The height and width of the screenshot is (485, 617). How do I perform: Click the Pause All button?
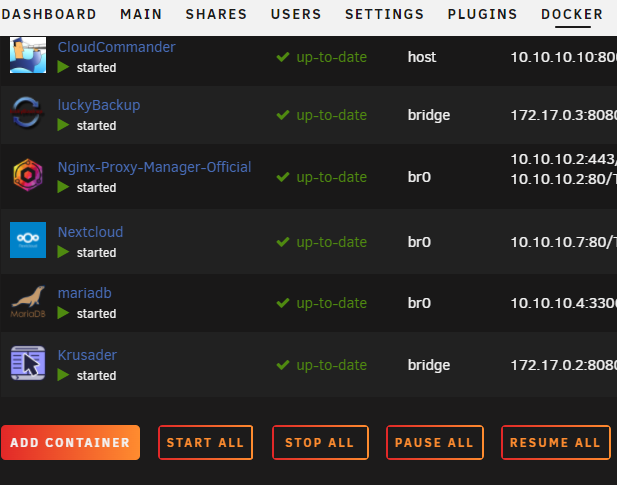435,443
